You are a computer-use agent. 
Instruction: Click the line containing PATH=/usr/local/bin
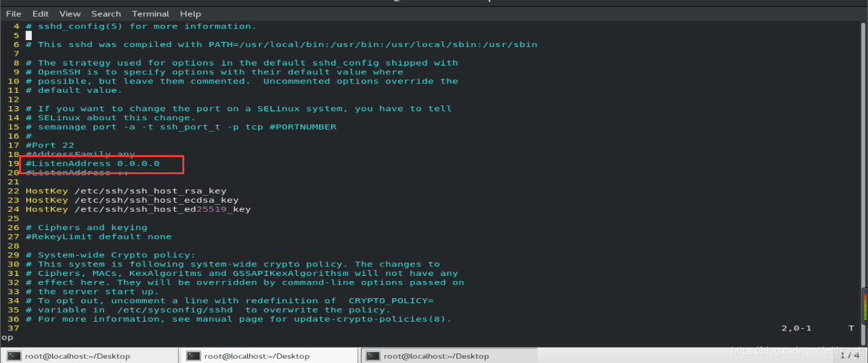click(x=281, y=45)
